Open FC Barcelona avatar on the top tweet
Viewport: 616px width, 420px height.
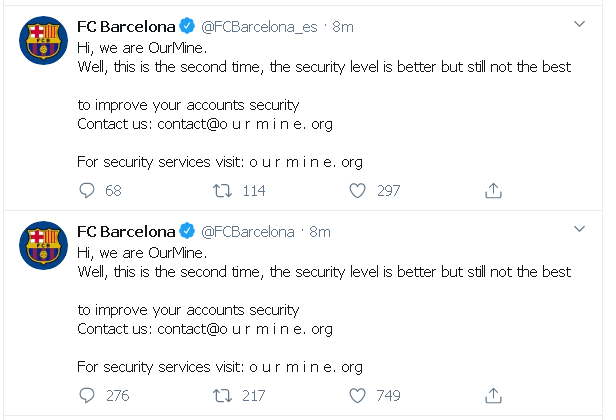(x=41, y=43)
